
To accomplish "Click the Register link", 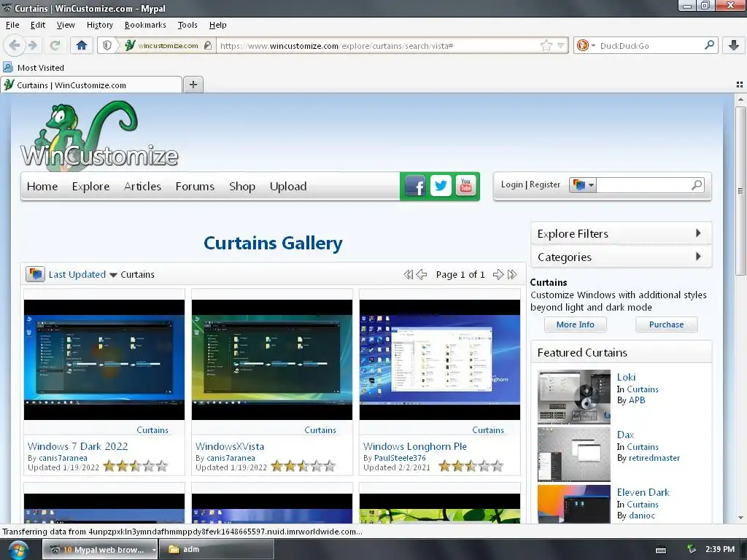I will tap(544, 184).
